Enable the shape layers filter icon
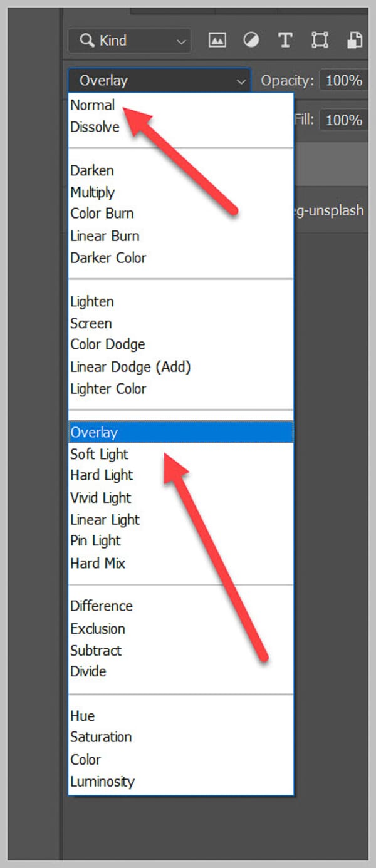This screenshot has height=868, width=376. 320,39
